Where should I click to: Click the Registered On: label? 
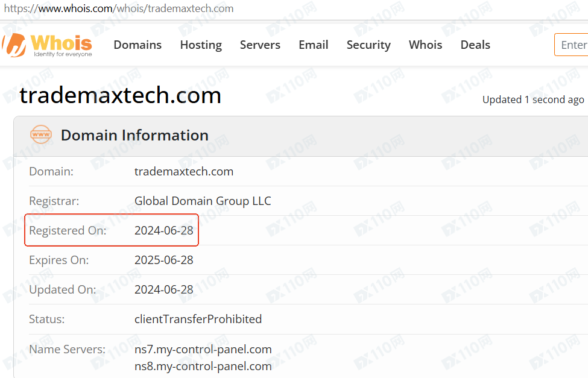click(x=68, y=231)
